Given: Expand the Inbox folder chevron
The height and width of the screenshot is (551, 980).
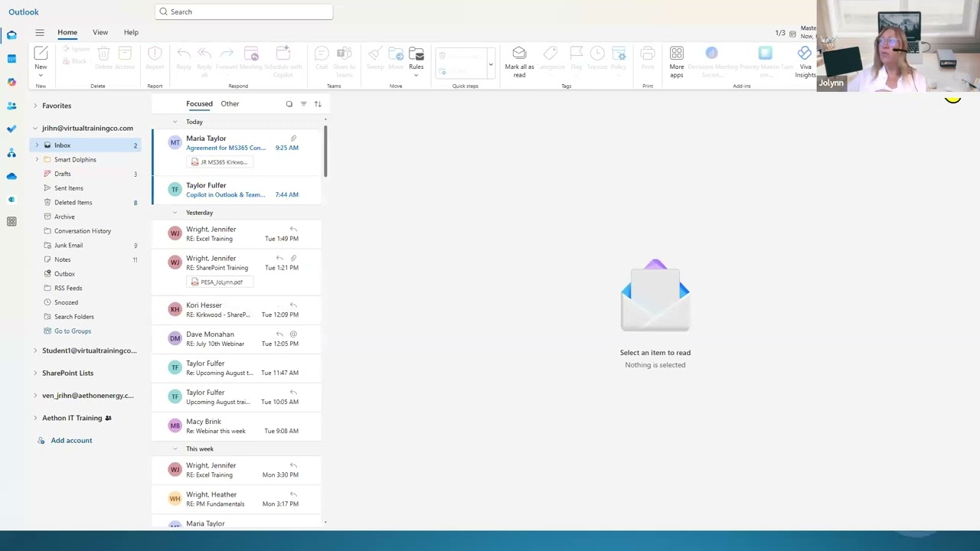Looking at the screenshot, I should (x=36, y=145).
